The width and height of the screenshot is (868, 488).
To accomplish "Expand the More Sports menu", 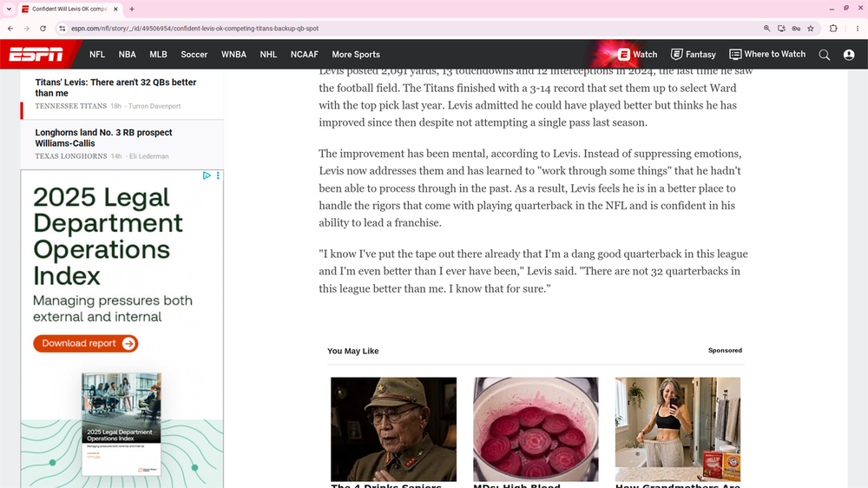I will 356,55.
